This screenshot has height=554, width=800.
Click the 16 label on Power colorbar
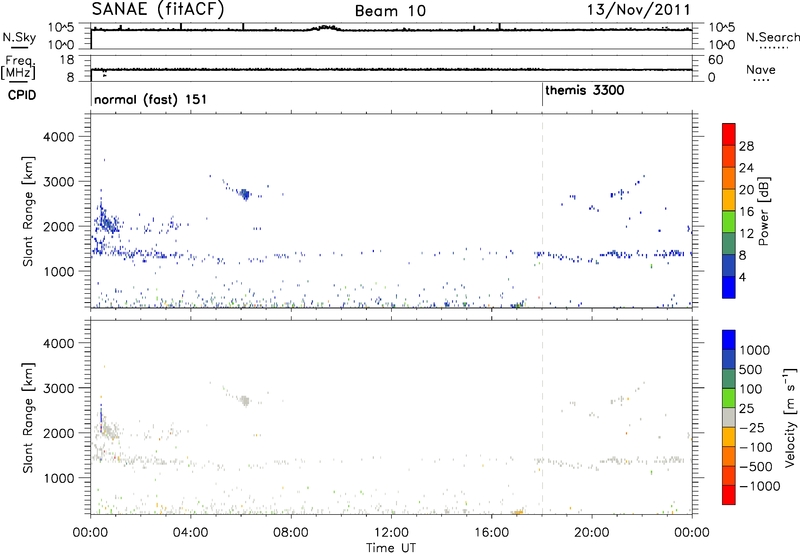pos(746,212)
